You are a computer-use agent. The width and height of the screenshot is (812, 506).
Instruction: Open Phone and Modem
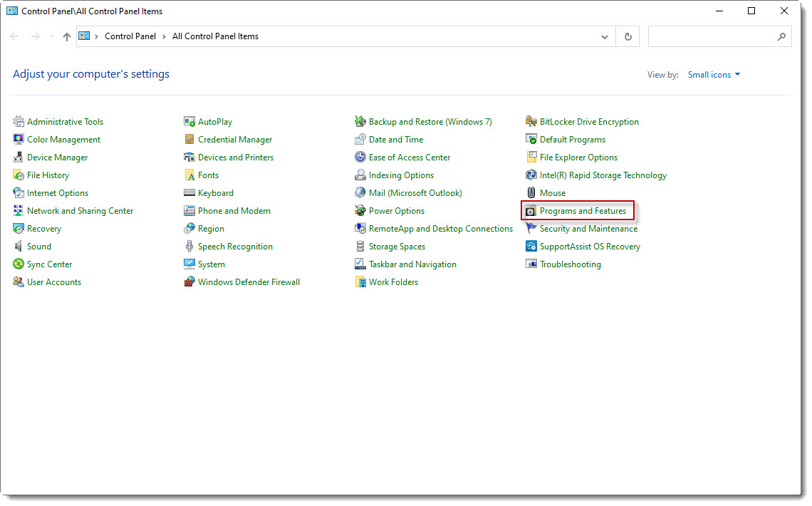(x=234, y=211)
